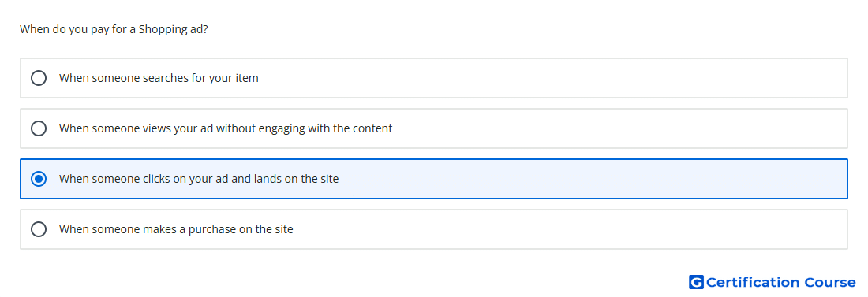868x297 pixels.
Task: Click the blue G logo icon
Action: click(696, 282)
